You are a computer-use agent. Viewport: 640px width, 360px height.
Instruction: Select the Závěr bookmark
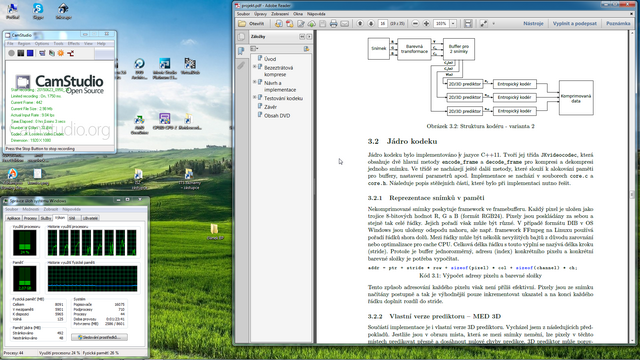[270, 107]
